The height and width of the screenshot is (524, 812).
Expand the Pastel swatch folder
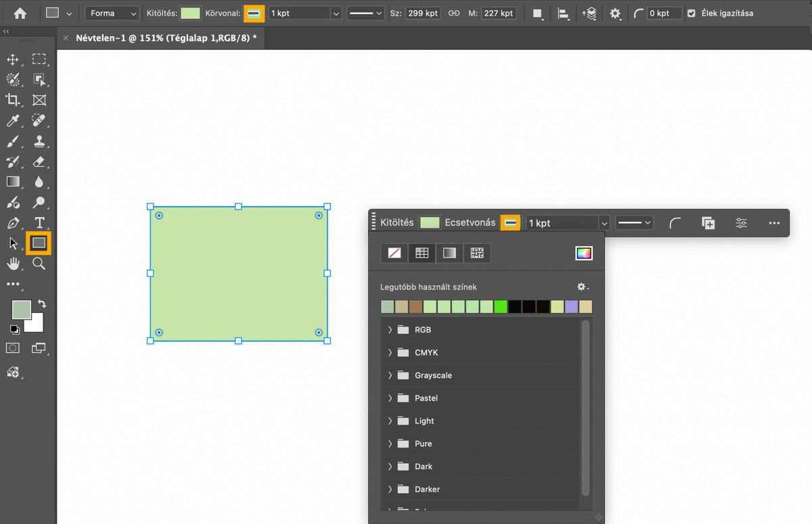390,398
